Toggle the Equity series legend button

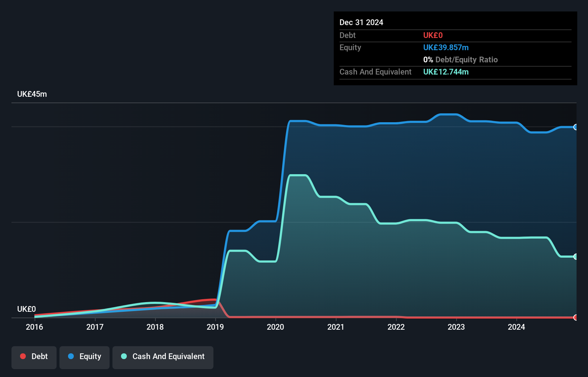tap(85, 357)
